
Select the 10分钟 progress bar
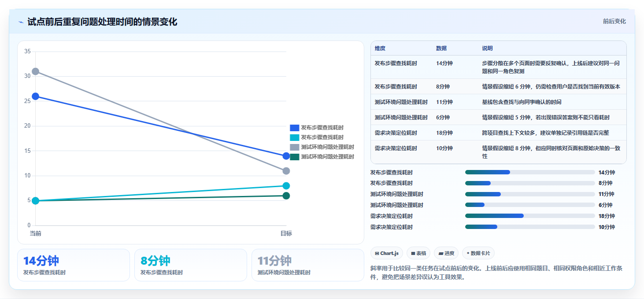pyautogui.click(x=530, y=227)
